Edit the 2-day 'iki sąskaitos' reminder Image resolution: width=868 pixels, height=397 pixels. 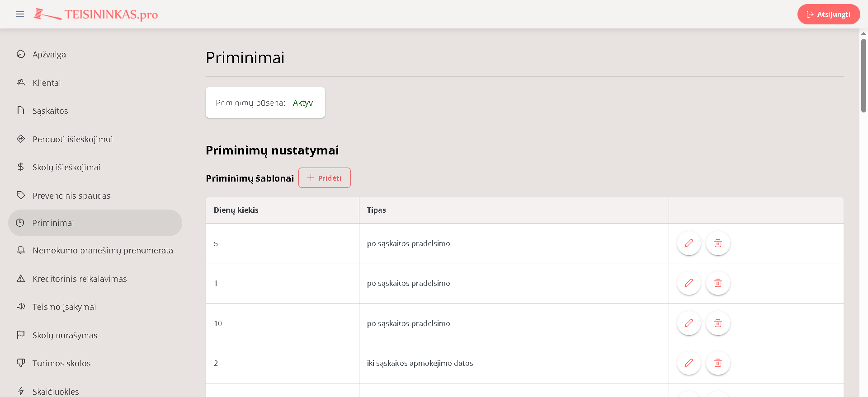689,363
